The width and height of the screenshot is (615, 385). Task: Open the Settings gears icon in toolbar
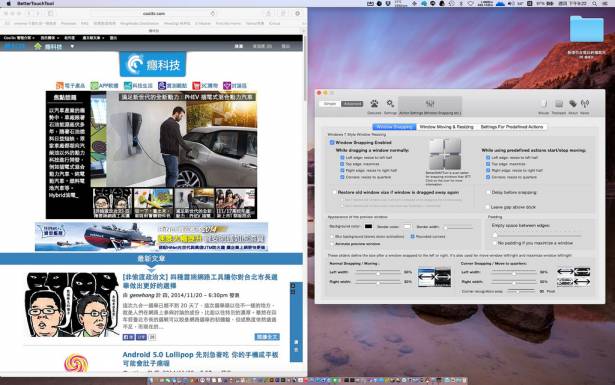[390, 104]
